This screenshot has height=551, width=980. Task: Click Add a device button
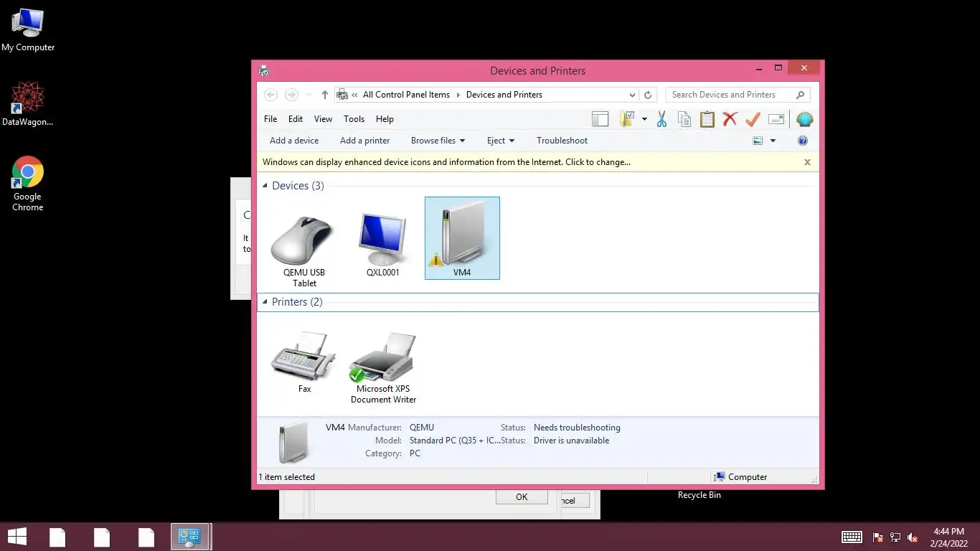click(x=294, y=141)
